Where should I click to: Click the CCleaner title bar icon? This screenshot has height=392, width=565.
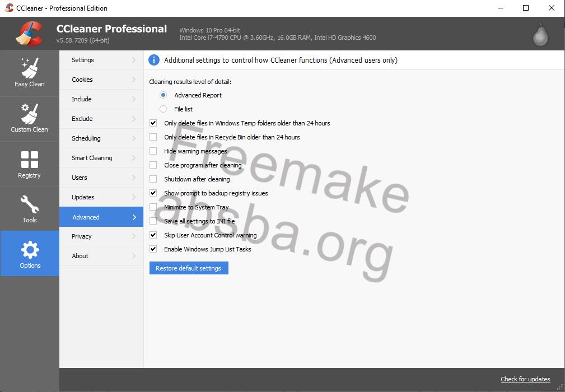pyautogui.click(x=9, y=8)
